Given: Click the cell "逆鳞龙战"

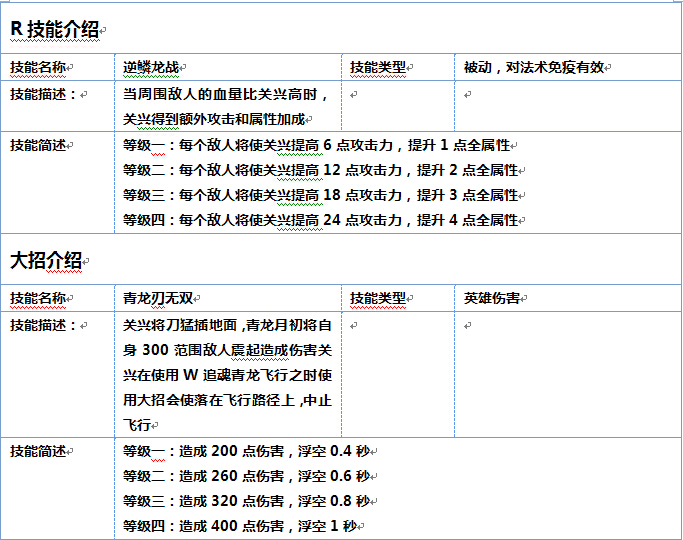Looking at the screenshot, I should [151, 67].
